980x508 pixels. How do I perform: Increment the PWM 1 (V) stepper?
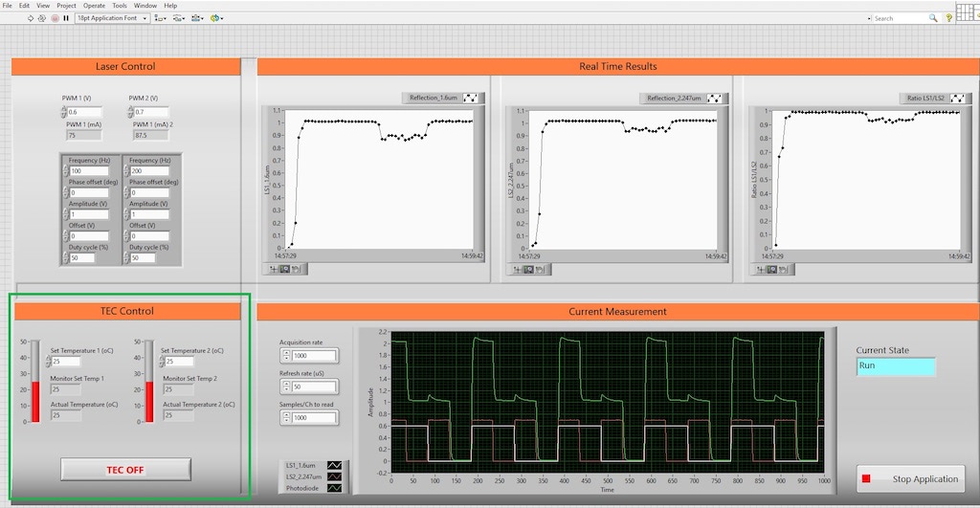pos(63,109)
